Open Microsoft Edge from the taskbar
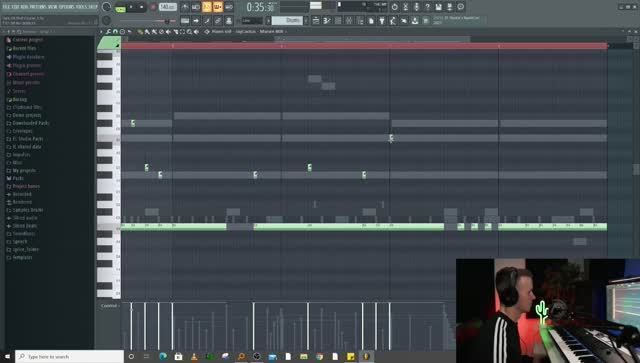This screenshot has width=640, height=363. (x=163, y=356)
